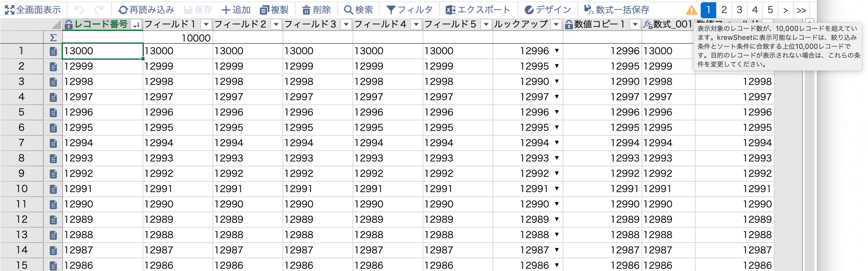
Task: Click the 再読み込み reload icon
Action: 123,10
